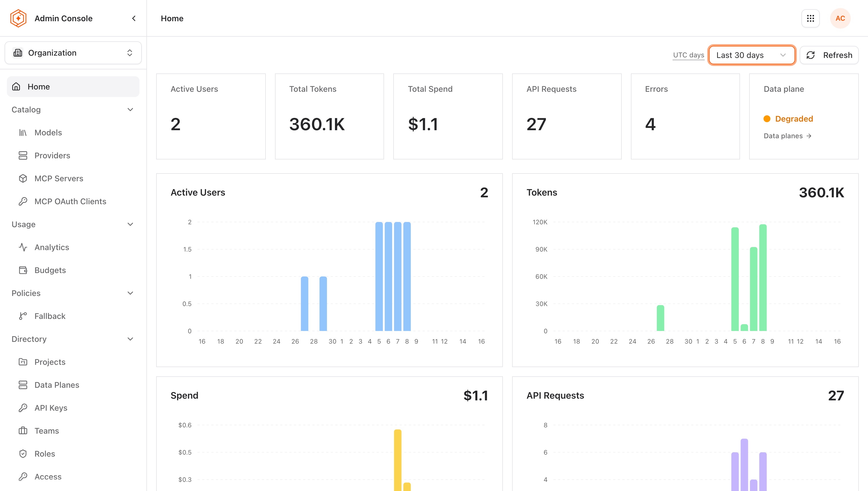Click the Errors card value 4
Screen dimensions: 868x491
tap(650, 124)
